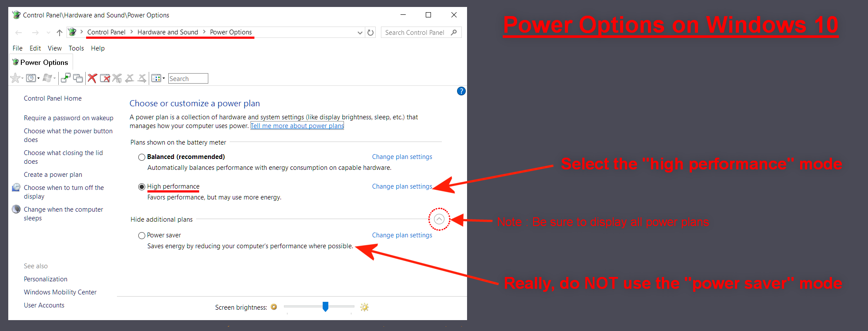This screenshot has height=331, width=868.
Task: Click the display icon beside turn off display
Action: pos(16,187)
